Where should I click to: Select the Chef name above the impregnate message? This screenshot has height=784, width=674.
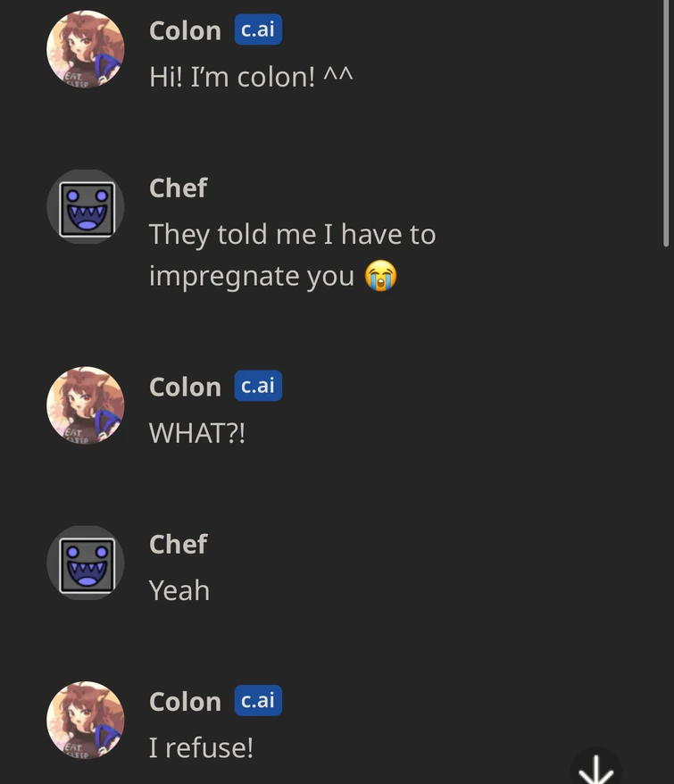pyautogui.click(x=178, y=188)
